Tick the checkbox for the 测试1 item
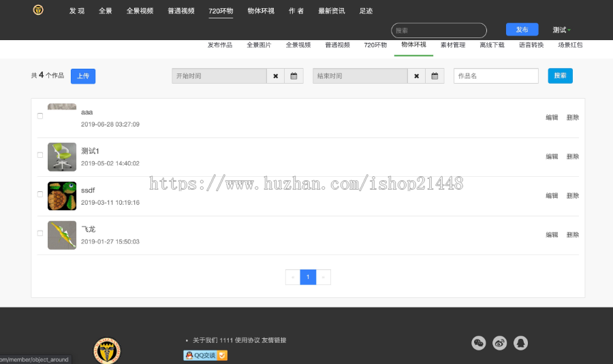The height and width of the screenshot is (364, 613). coord(40,155)
